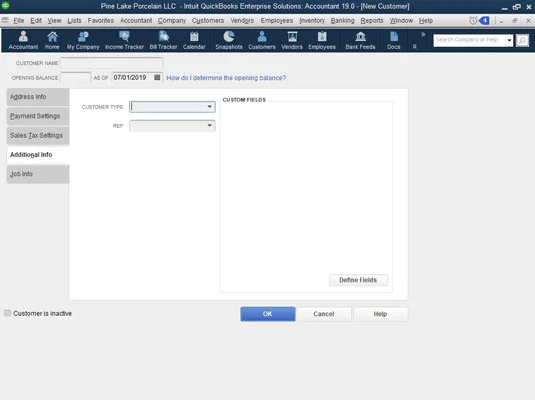Click the search magnifier button
535x400 pixels.
click(x=522, y=40)
